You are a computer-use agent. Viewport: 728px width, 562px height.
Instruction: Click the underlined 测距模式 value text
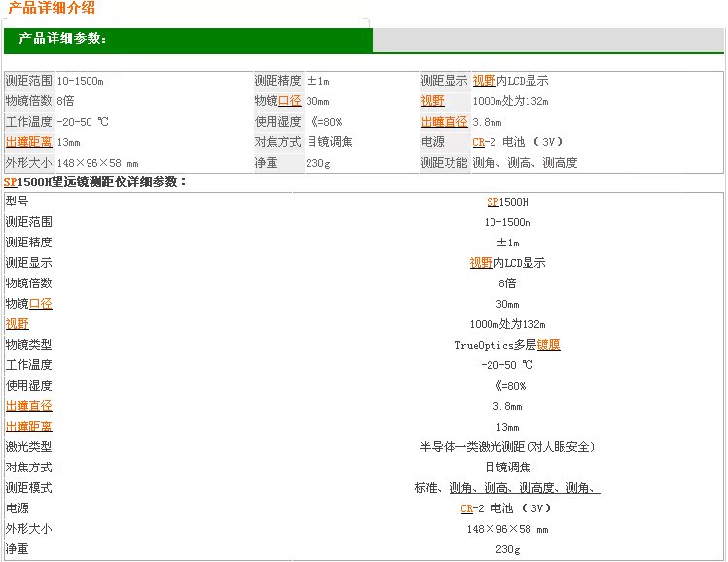pos(507,488)
